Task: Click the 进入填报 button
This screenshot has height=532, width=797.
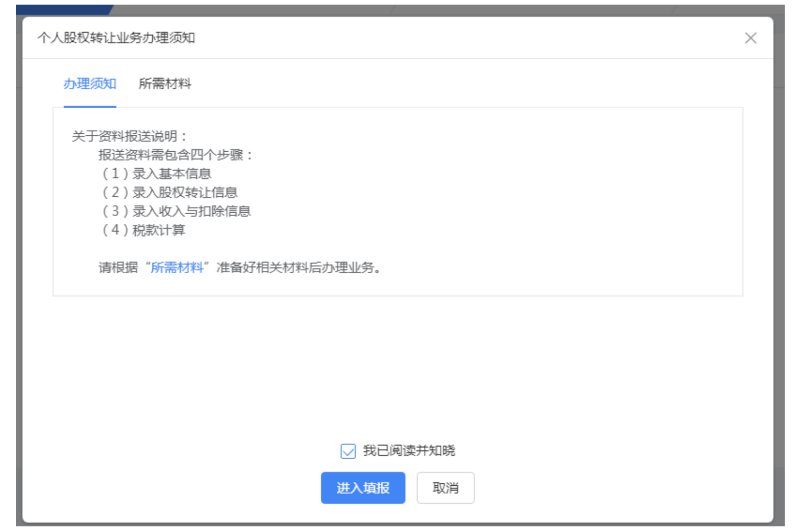Action: (363, 488)
